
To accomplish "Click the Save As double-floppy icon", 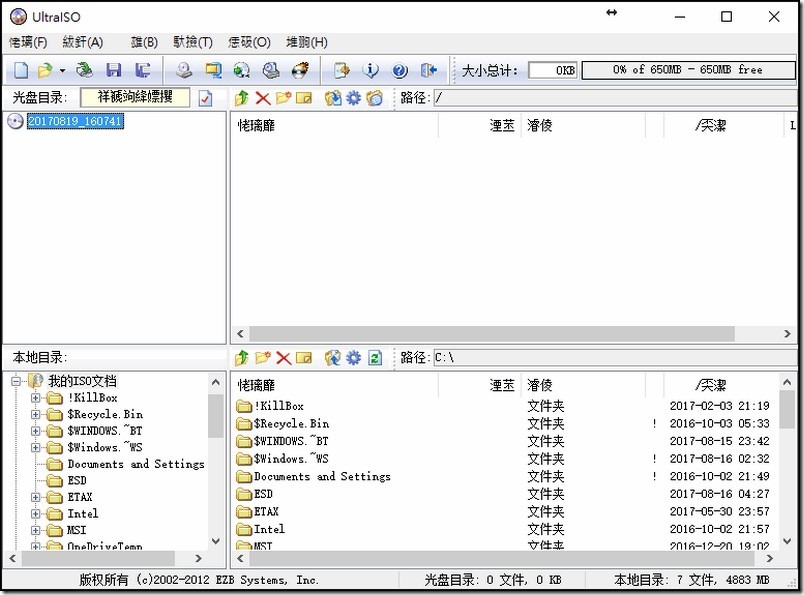I will (x=143, y=70).
